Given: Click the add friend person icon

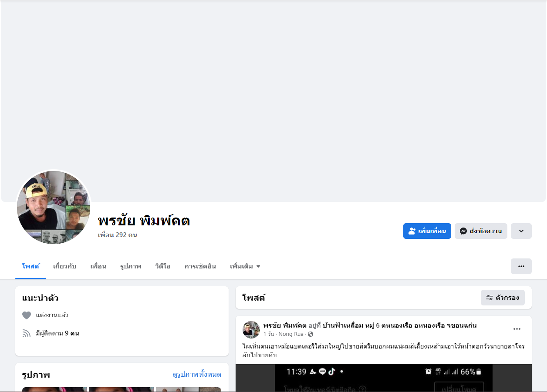Looking at the screenshot, I should pyautogui.click(x=412, y=231).
